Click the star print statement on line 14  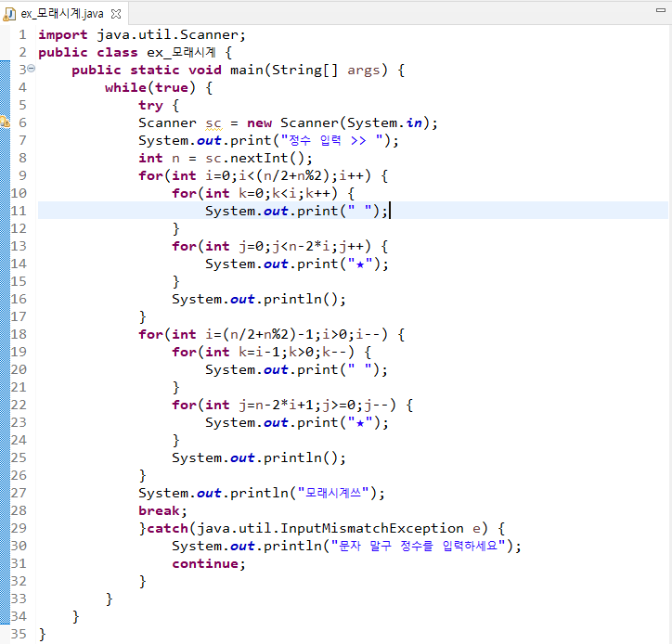[297, 264]
